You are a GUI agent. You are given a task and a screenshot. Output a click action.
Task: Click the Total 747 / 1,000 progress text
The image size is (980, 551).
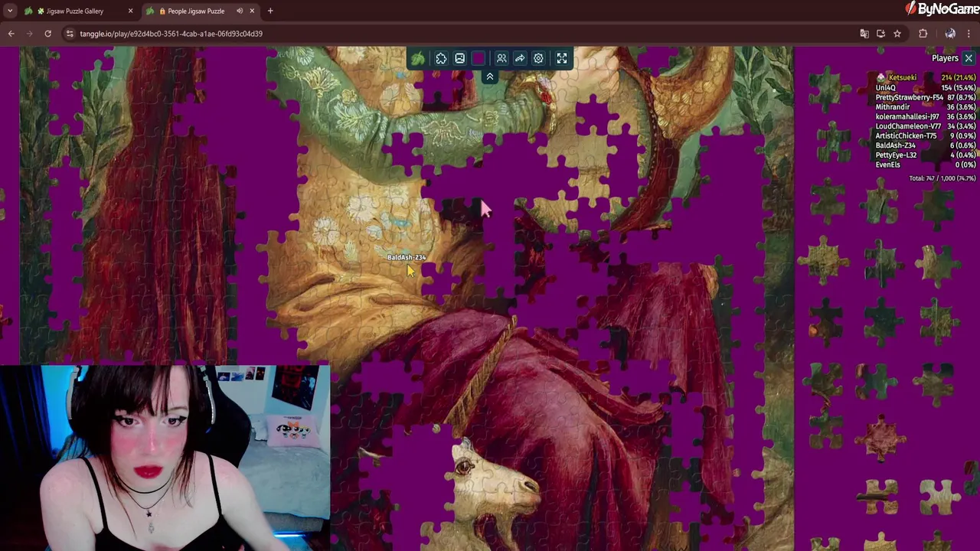(x=942, y=178)
